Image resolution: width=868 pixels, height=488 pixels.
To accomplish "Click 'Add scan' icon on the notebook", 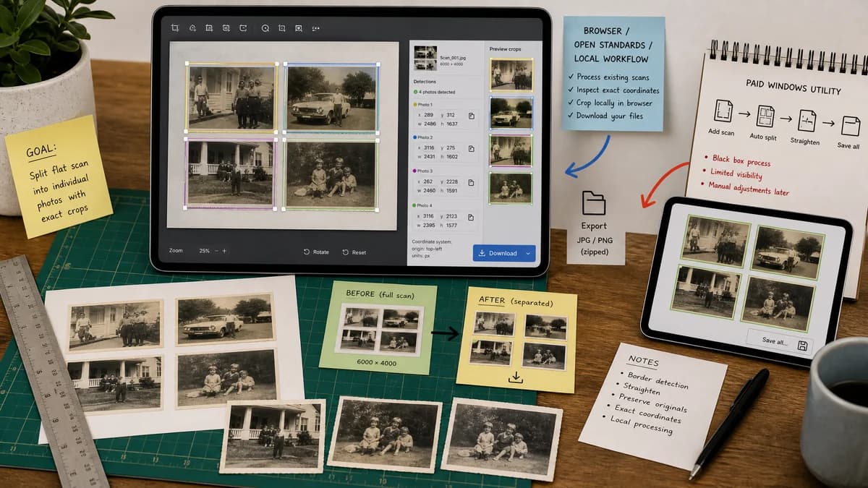I will coord(723,111).
